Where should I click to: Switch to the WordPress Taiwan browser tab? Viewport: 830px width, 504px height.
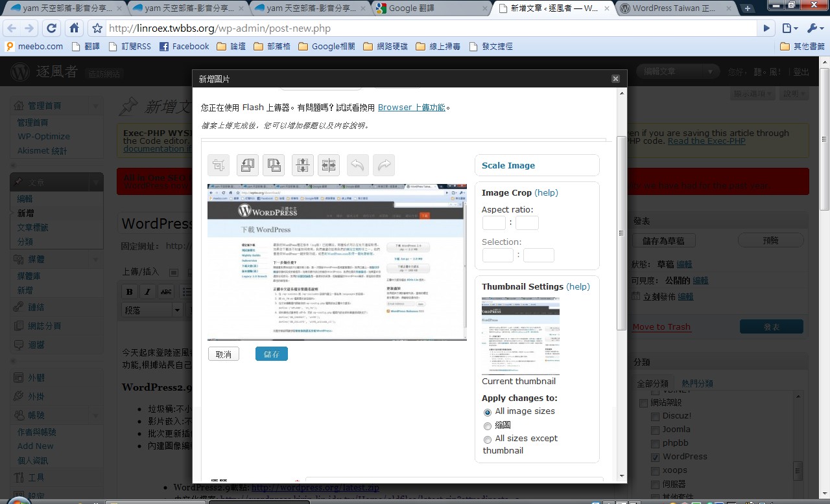click(x=676, y=8)
